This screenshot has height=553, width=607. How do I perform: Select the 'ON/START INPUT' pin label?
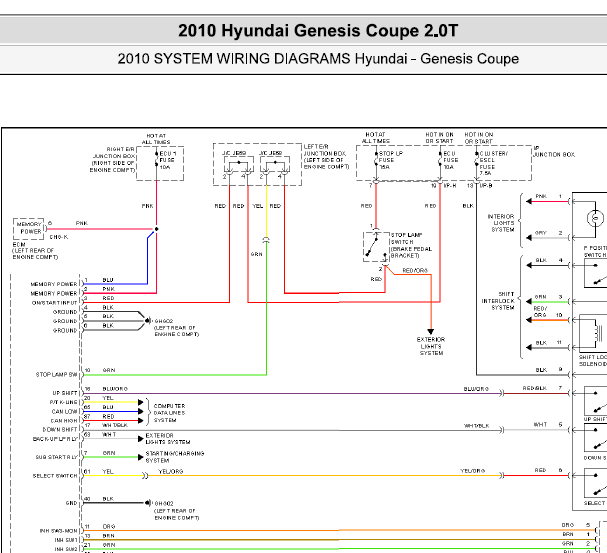pyautogui.click(x=55, y=303)
